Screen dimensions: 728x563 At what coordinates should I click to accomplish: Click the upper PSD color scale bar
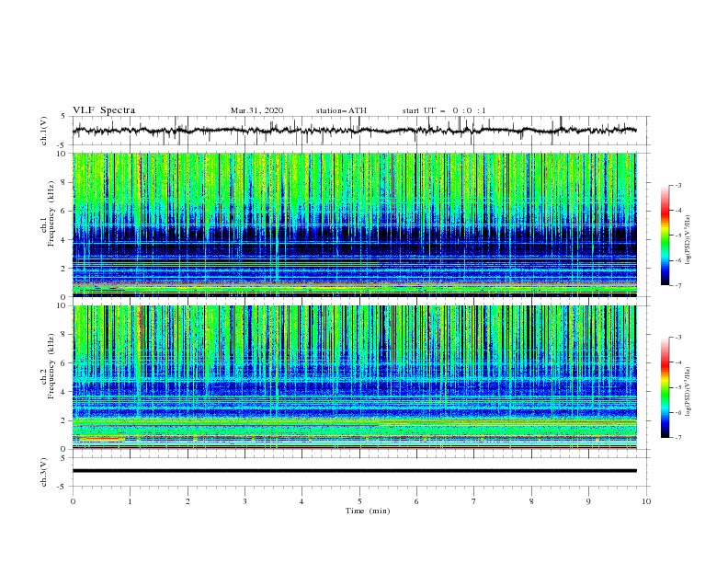(x=665, y=236)
